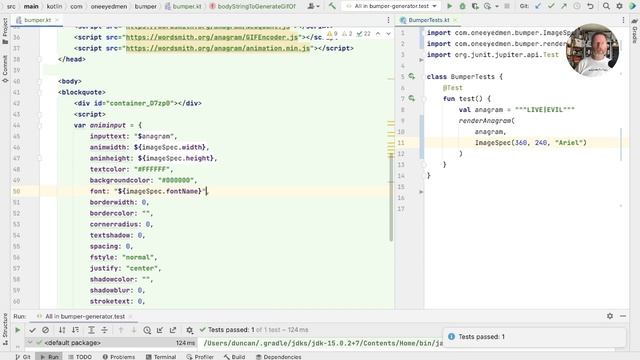This screenshot has height=360, width=640.
Task: Collapse all test results in Run panel
Action: pyautogui.click(x=104, y=330)
